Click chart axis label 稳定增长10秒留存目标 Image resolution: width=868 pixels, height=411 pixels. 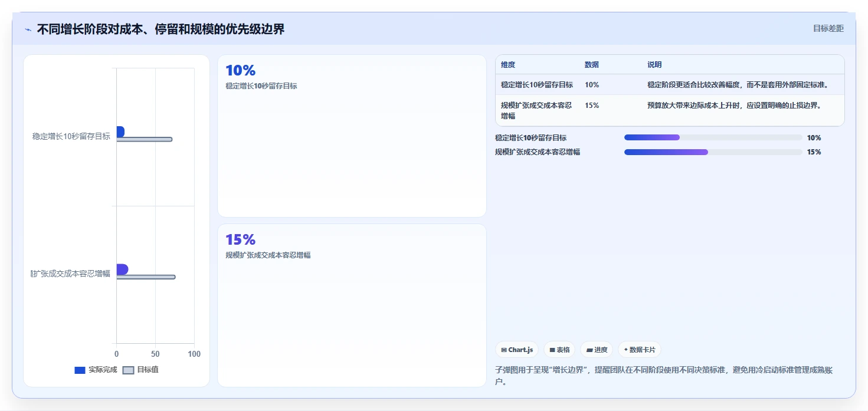pyautogui.click(x=71, y=136)
